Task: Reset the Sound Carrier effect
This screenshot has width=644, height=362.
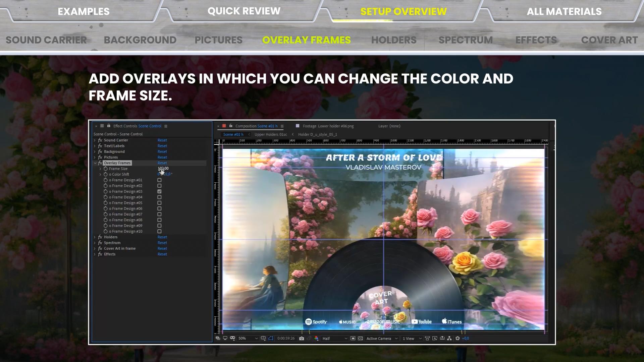Action: point(162,140)
